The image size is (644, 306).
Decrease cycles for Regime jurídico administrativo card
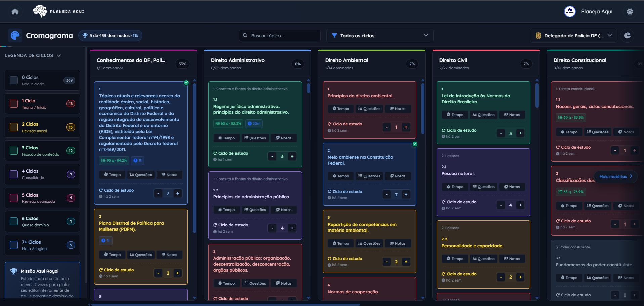click(272, 156)
